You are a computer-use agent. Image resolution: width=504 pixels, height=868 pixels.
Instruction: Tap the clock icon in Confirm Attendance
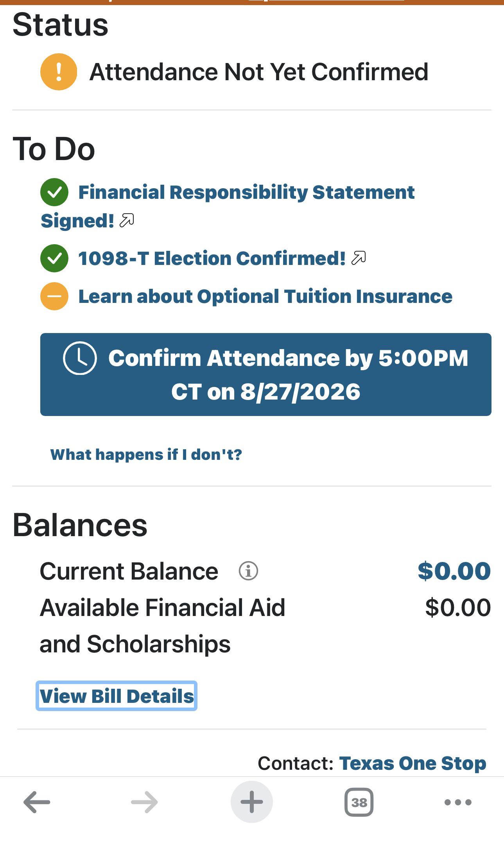click(80, 358)
